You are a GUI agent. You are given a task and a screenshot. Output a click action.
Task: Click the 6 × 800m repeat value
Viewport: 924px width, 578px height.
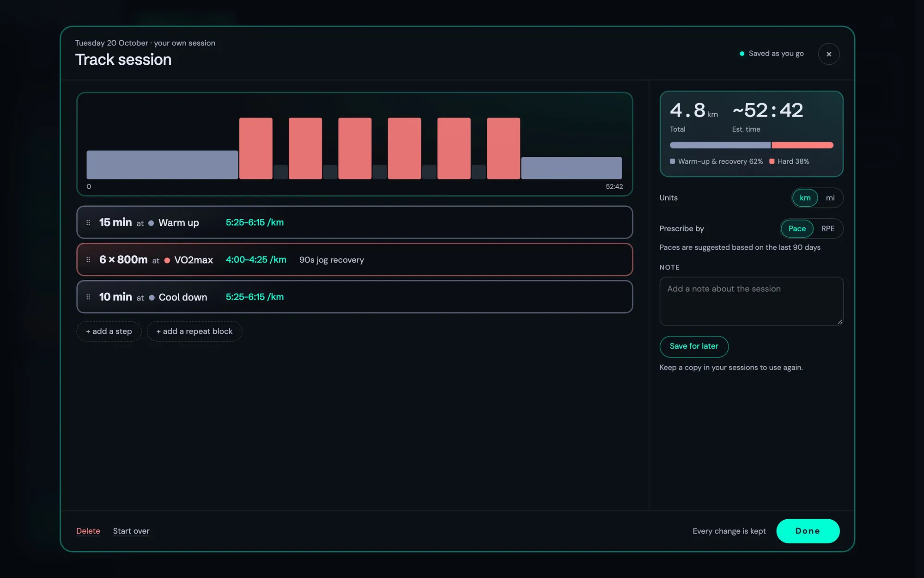click(x=123, y=260)
